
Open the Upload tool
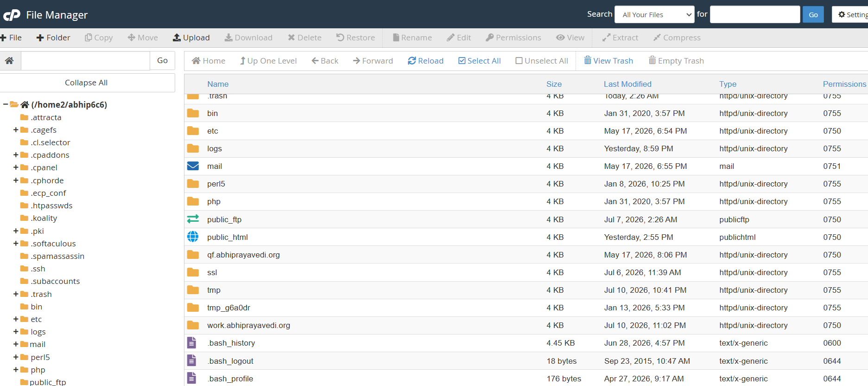click(x=191, y=38)
